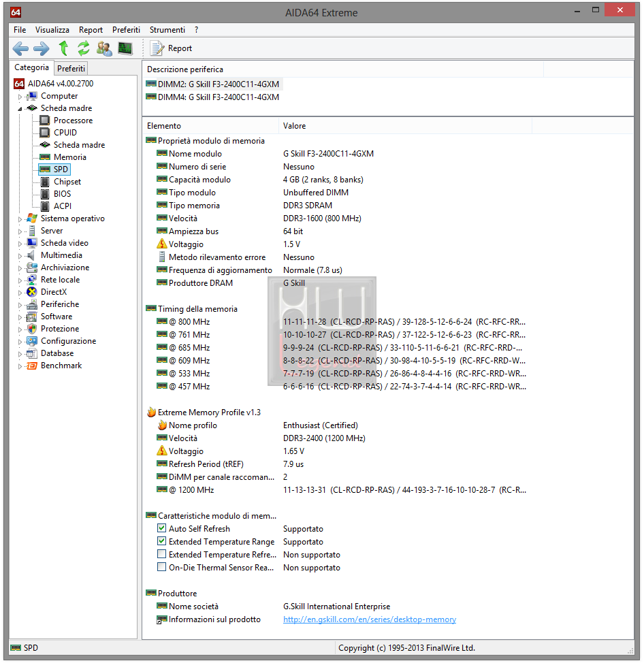
Task: Open the Strumenti menu
Action: click(x=167, y=30)
